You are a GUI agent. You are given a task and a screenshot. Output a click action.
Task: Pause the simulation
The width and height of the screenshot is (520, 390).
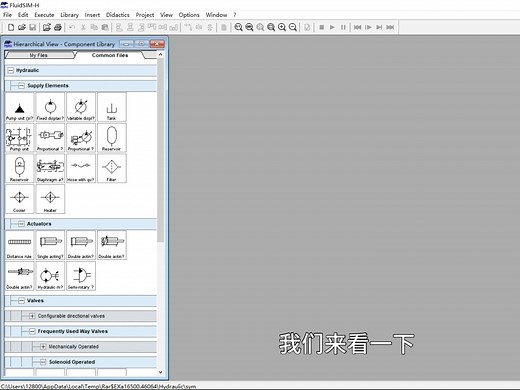[343, 27]
